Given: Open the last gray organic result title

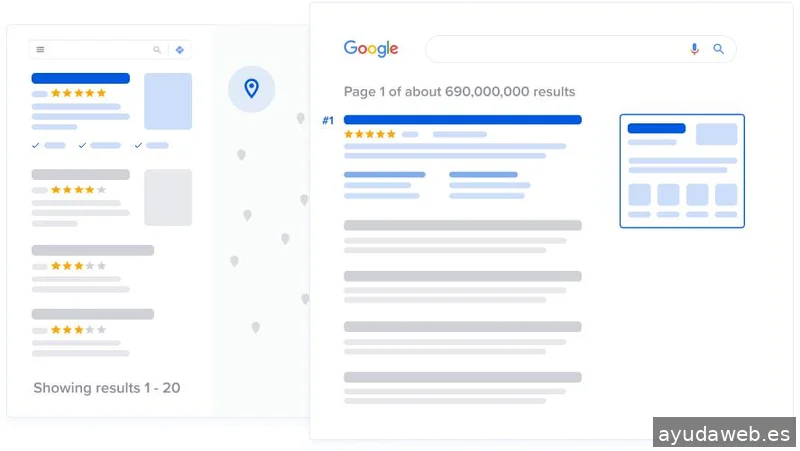Looking at the screenshot, I should [x=463, y=377].
